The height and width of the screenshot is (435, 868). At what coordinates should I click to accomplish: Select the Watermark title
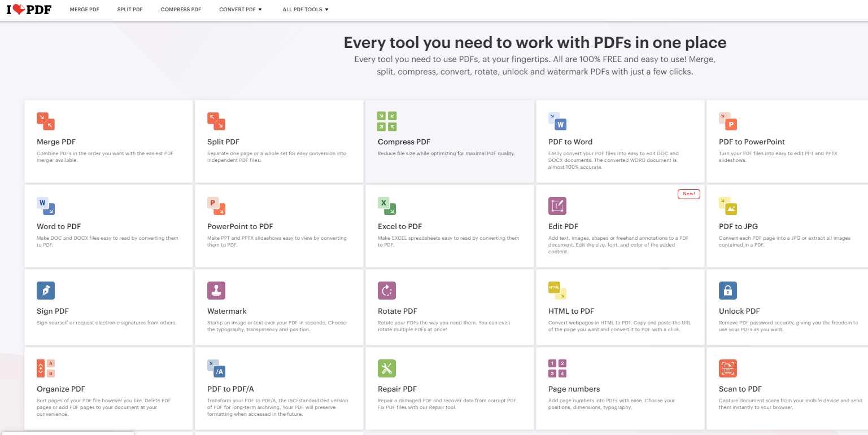click(x=227, y=311)
